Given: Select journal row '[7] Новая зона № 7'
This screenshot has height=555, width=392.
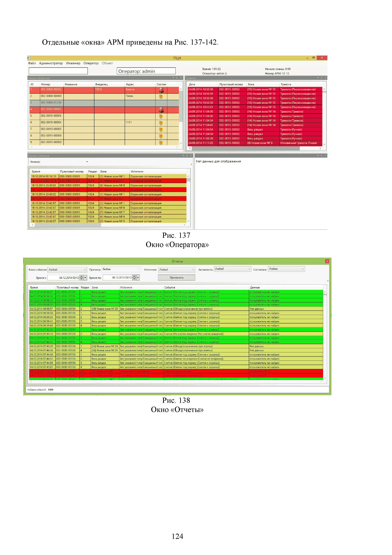Looking at the screenshot, I should pyautogui.click(x=108, y=212).
